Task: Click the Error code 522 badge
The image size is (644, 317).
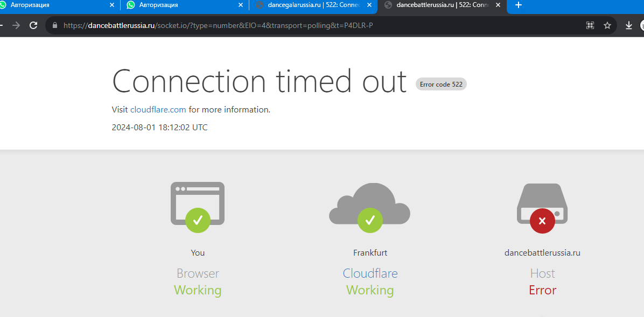Action: coord(441,84)
